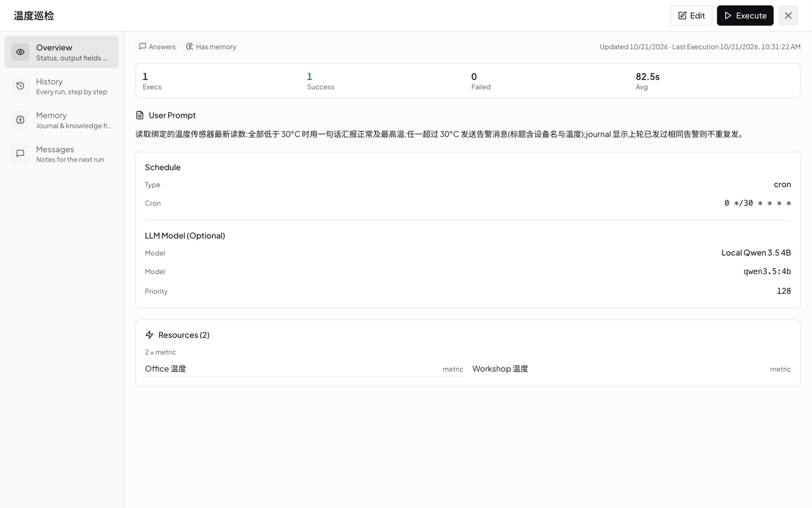812x508 pixels.
Task: Click the Has memory icon
Action: click(189, 46)
